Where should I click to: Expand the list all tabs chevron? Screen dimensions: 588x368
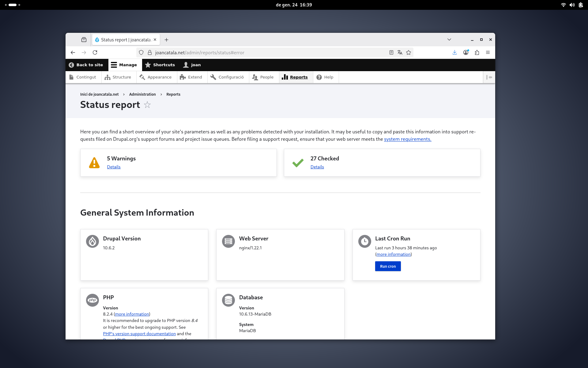[449, 40]
